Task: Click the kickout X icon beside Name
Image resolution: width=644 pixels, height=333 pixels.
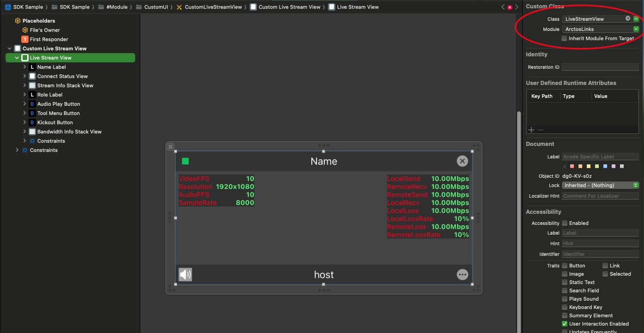Action: [462, 161]
